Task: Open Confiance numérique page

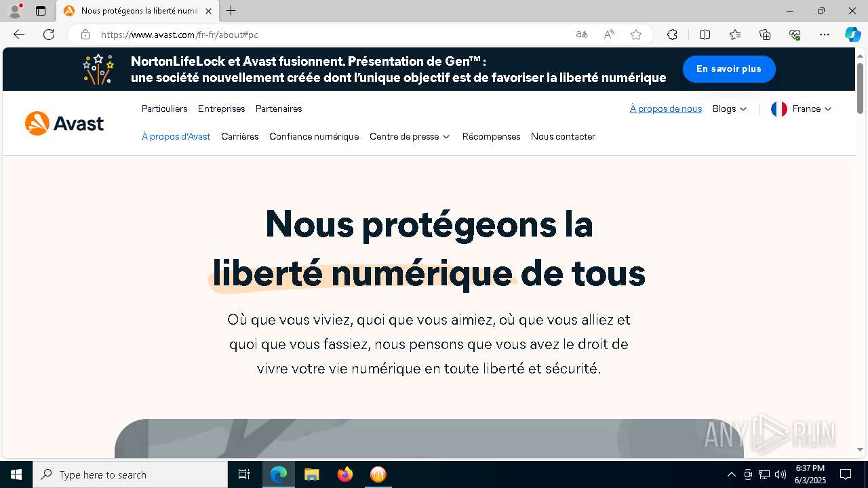Action: tap(314, 136)
